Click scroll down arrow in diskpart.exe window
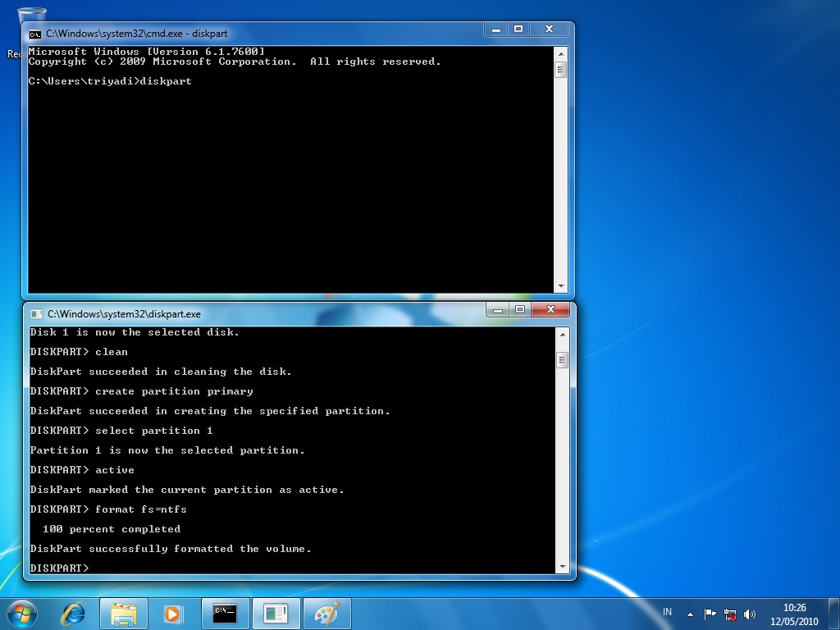Image resolution: width=840 pixels, height=630 pixels. [563, 566]
